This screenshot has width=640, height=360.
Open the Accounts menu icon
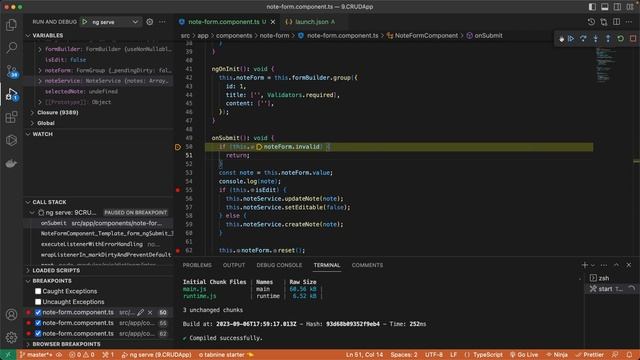(x=11, y=314)
